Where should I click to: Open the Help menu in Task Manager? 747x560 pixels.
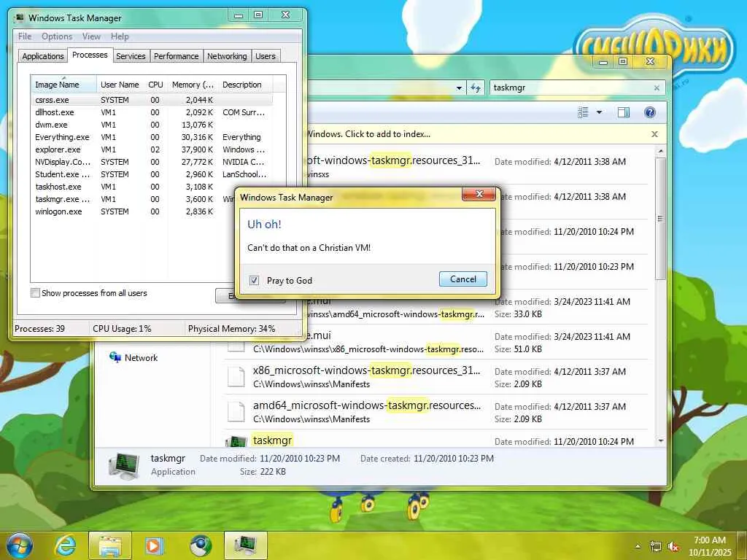click(x=120, y=36)
